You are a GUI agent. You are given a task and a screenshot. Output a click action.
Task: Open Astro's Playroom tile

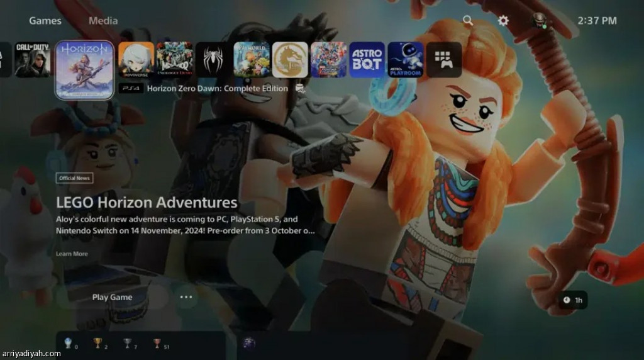(406, 60)
